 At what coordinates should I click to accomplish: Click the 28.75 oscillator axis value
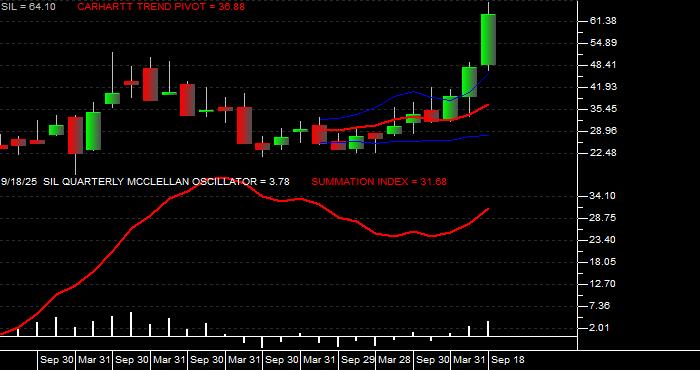pyautogui.click(x=603, y=218)
